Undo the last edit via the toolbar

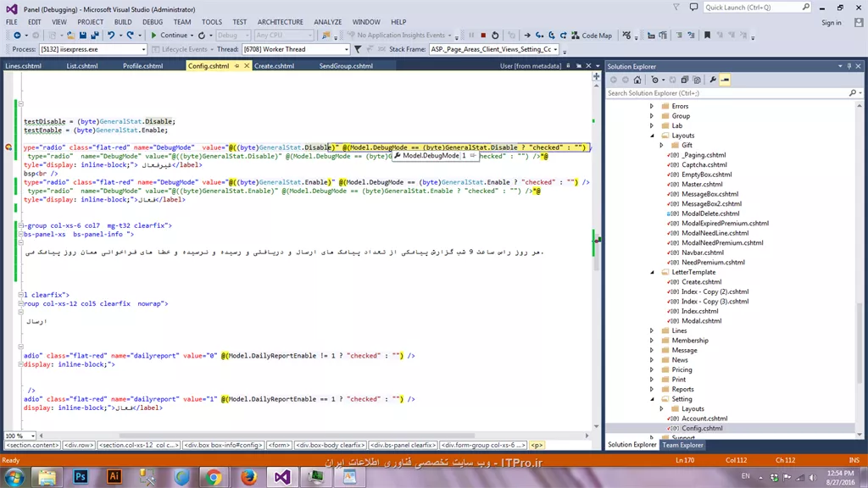coord(111,36)
